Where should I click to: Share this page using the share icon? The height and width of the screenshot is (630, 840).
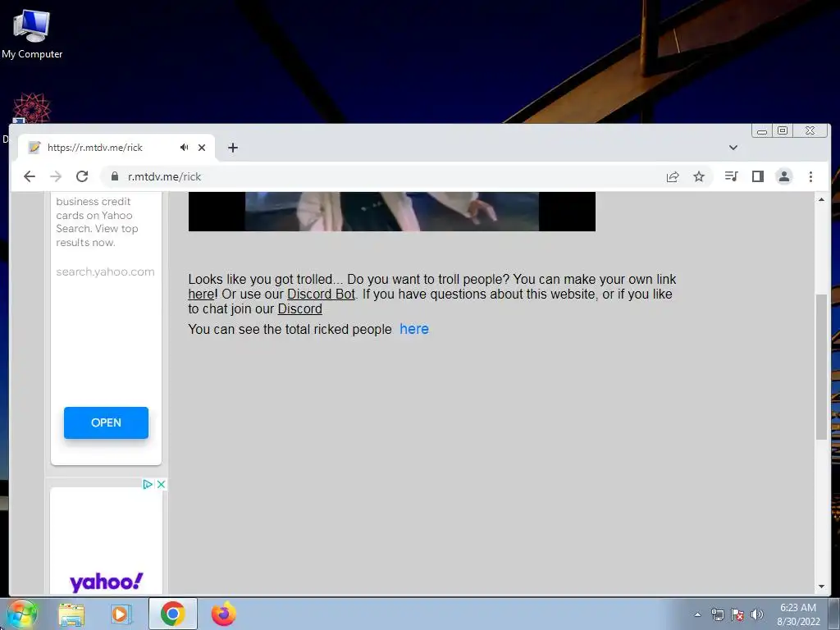[673, 176]
